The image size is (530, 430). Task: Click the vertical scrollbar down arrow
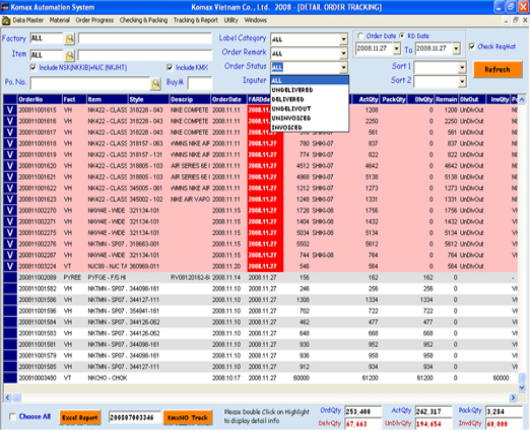pos(522,388)
